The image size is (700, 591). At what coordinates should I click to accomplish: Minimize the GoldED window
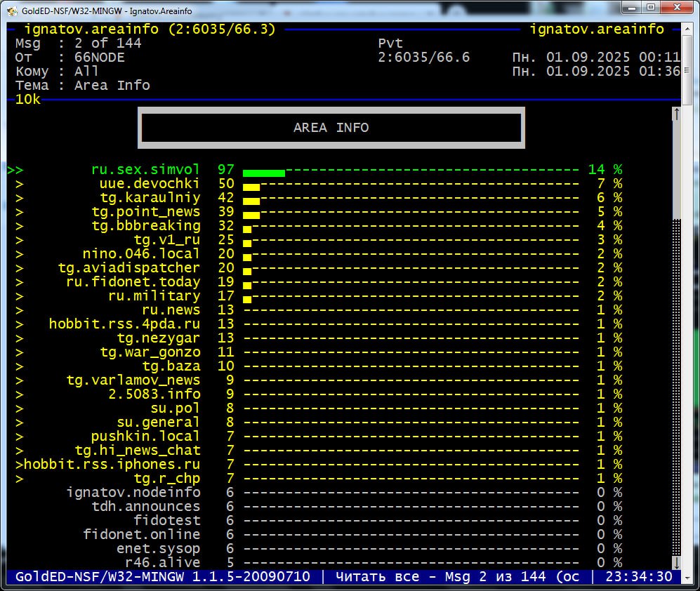pyautogui.click(x=630, y=8)
